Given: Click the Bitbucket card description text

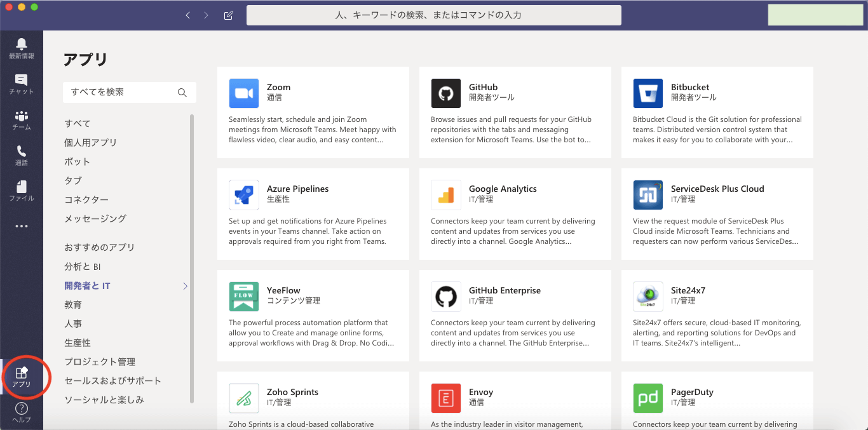Looking at the screenshot, I should [717, 130].
